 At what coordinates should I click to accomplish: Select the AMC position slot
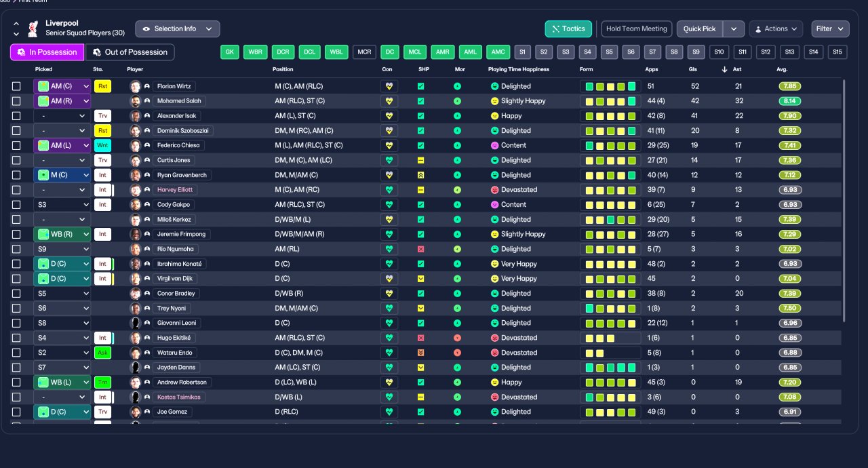[498, 52]
